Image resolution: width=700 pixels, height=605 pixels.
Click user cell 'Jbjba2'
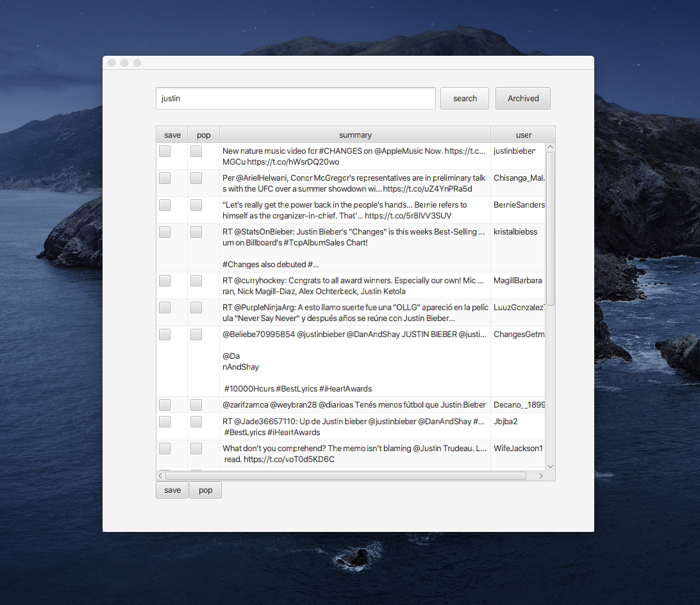coord(518,426)
